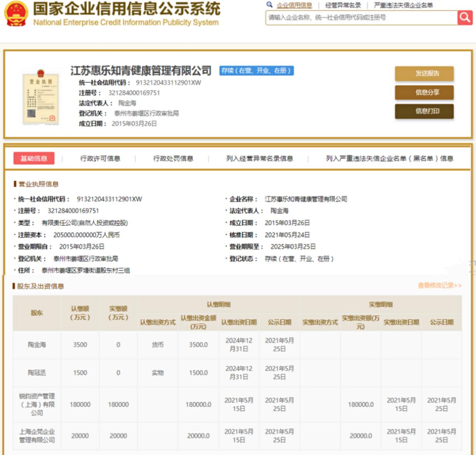This screenshot has height=455, width=476.
Task: Select the 基础信息 tab
Action: click(x=34, y=158)
